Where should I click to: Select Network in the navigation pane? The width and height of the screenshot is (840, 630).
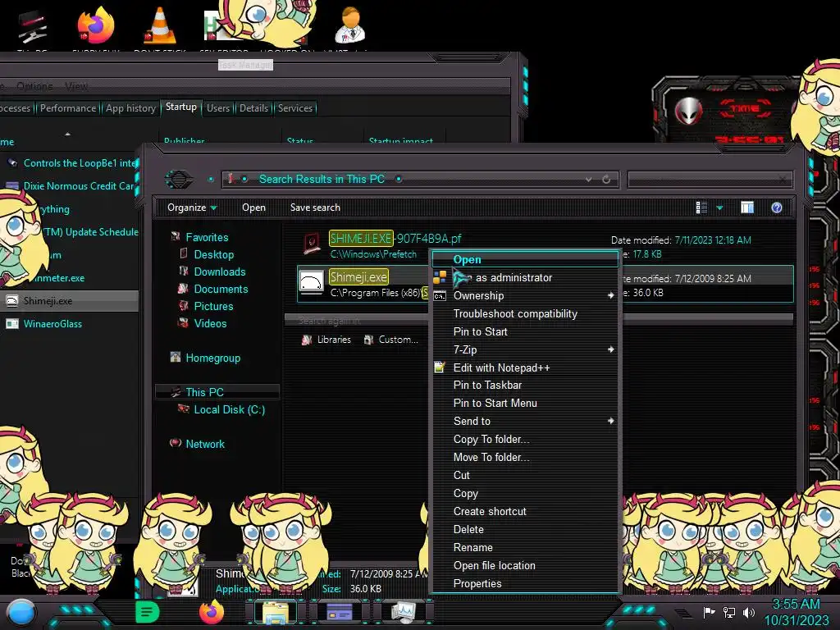(x=205, y=444)
